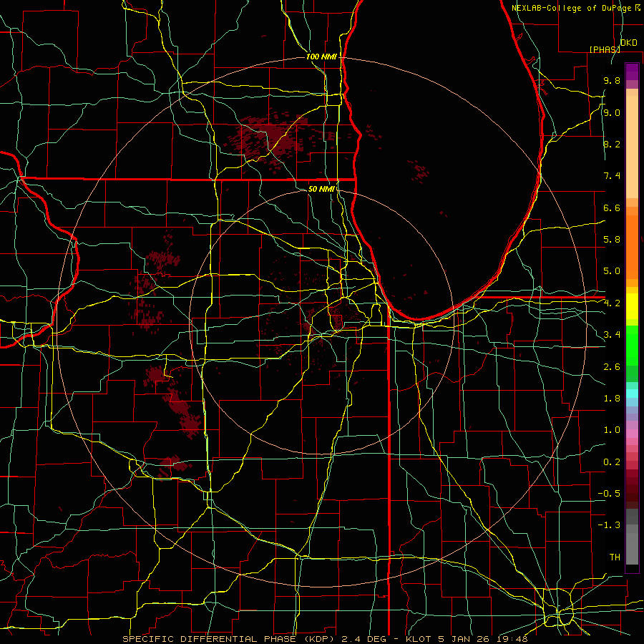Screen dimensions: 644x644
Task: Pick the purple swatch atop the color bar
Action: [x=632, y=72]
